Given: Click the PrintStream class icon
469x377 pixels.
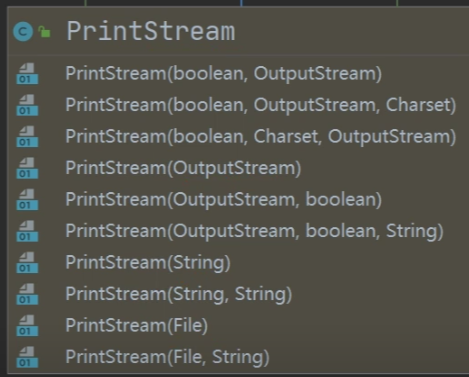Looking at the screenshot, I should 23,32.
